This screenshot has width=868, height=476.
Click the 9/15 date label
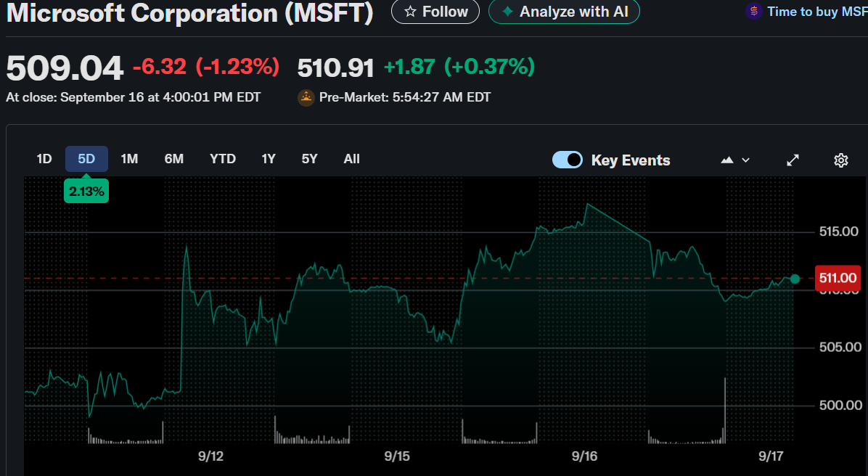[397, 456]
